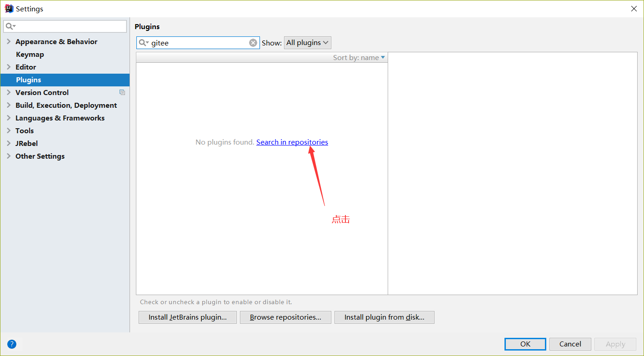Screen dimensions: 644x356
Task: Select JRebel label in settings tree
Action: [27, 143]
